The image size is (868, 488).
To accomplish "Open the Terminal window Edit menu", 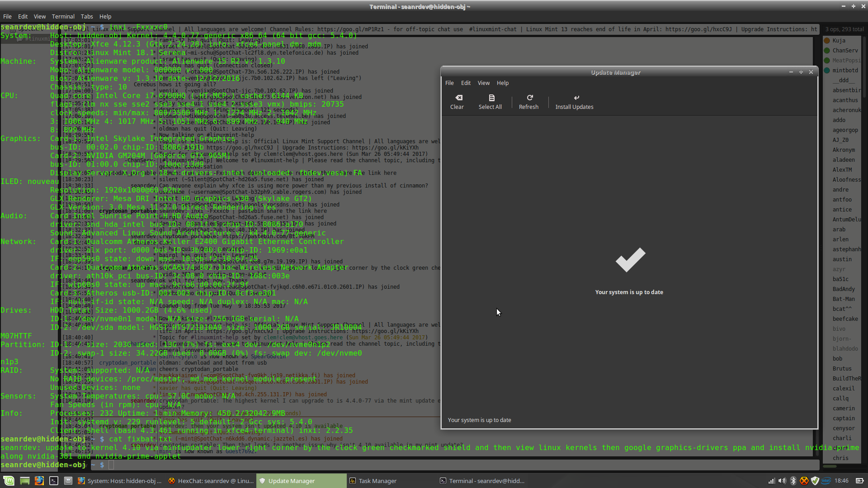I will [23, 16].
